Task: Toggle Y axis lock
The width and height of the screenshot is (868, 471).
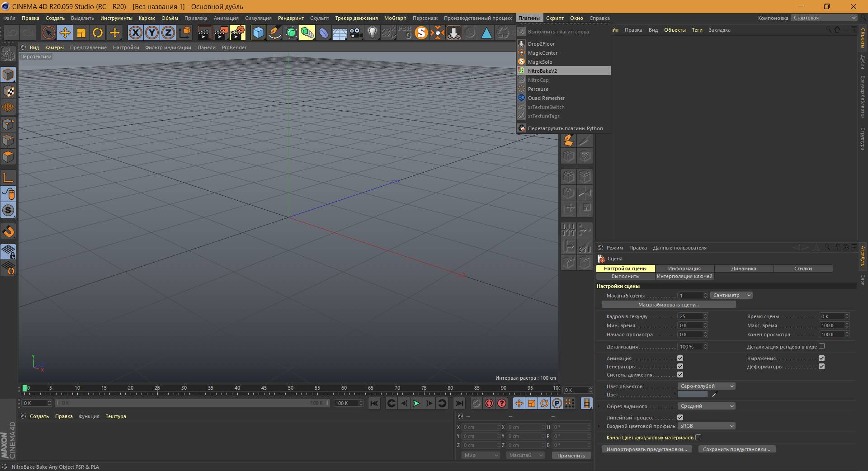Action: click(x=152, y=33)
